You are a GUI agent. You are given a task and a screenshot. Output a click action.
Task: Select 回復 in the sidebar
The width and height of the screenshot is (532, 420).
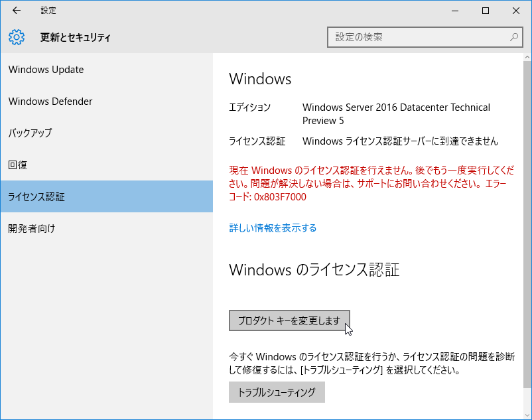(107, 165)
